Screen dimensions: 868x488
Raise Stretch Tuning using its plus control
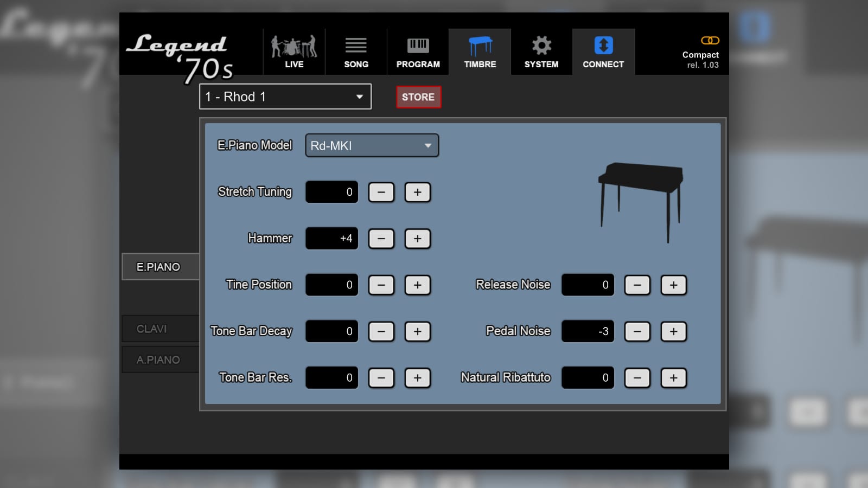pos(417,192)
